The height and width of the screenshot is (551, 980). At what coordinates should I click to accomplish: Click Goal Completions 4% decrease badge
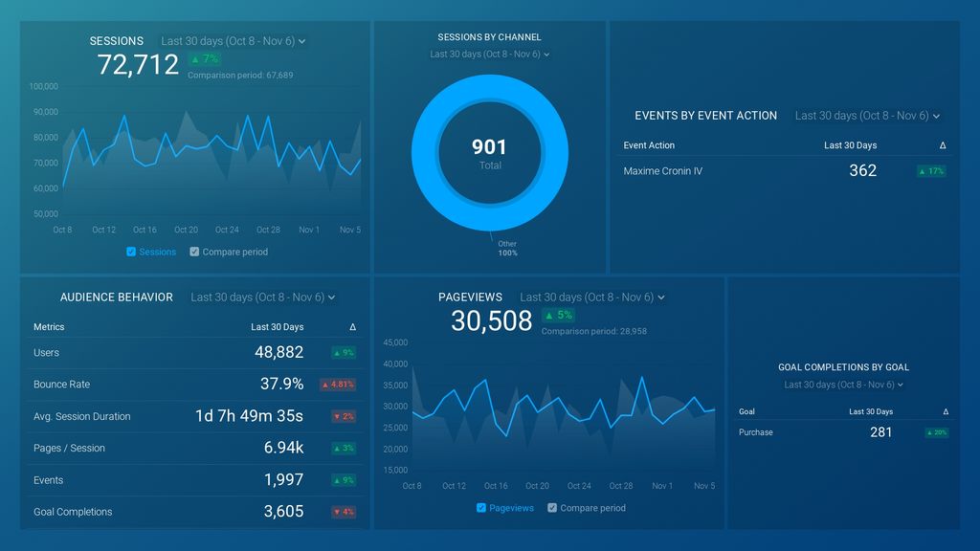pos(344,513)
